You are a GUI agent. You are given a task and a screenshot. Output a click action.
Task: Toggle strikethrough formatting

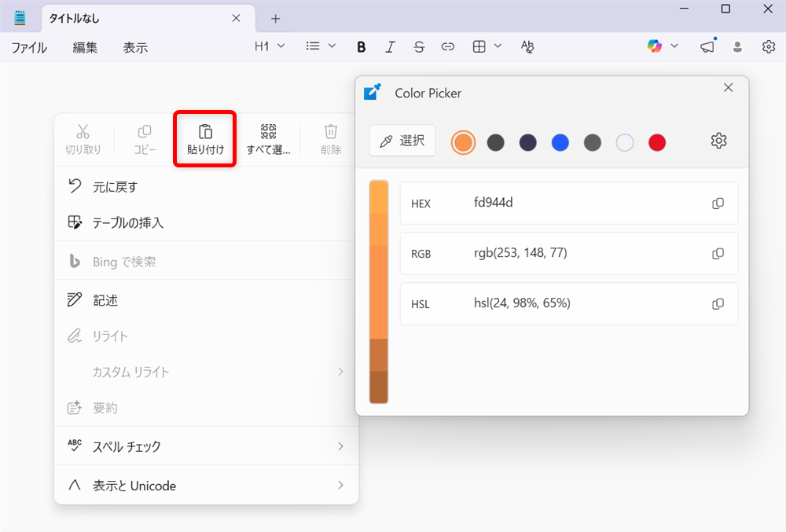click(x=418, y=46)
